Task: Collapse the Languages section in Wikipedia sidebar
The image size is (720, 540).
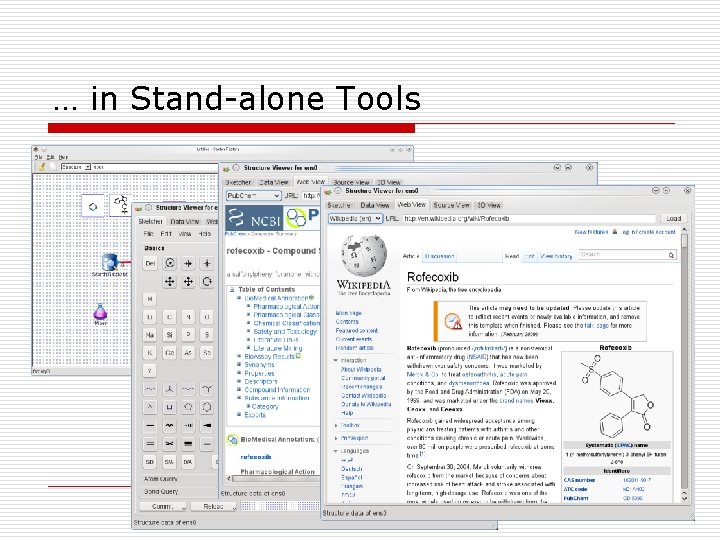Action: tap(336, 451)
